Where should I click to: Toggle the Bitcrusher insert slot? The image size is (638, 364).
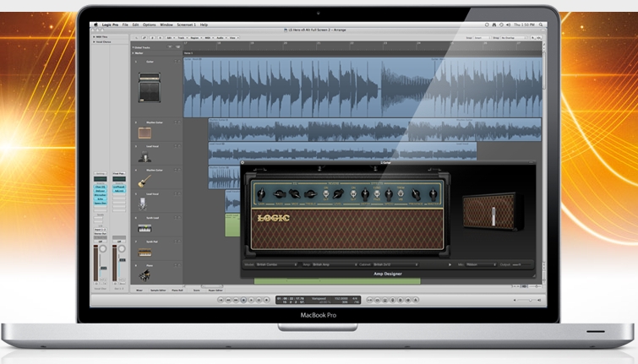pyautogui.click(x=101, y=195)
